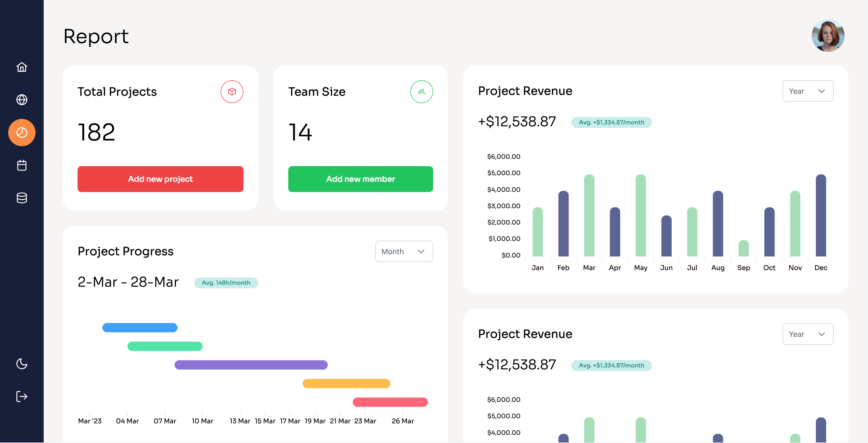Open the database section from the sidebar
Viewport: 868px width, 443px height.
click(22, 197)
